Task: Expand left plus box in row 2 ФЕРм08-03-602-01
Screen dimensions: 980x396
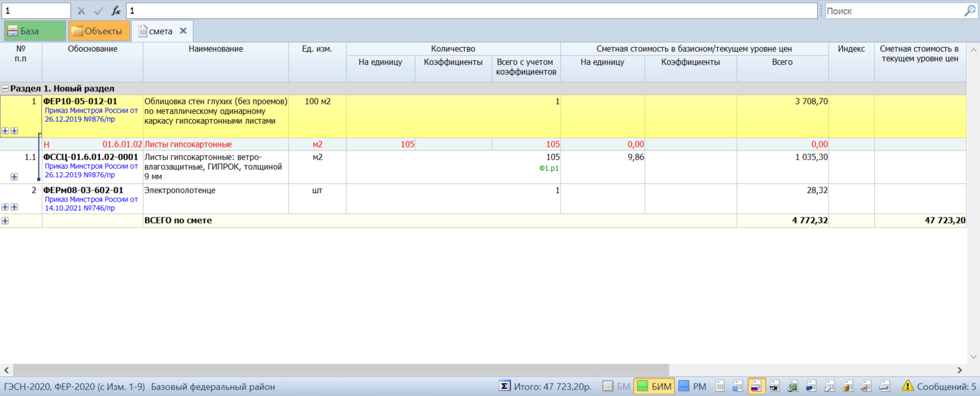Action: (x=5, y=207)
